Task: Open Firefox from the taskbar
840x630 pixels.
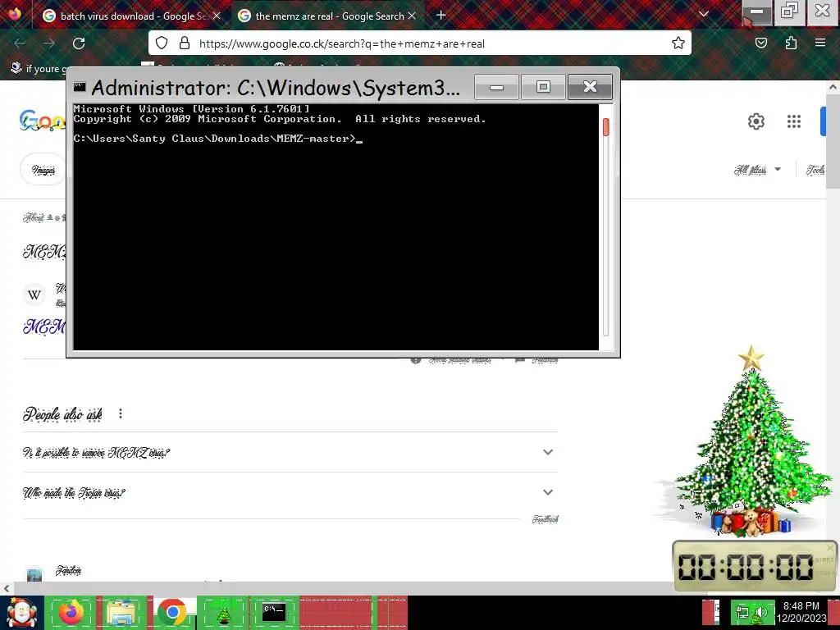Action: (71, 613)
